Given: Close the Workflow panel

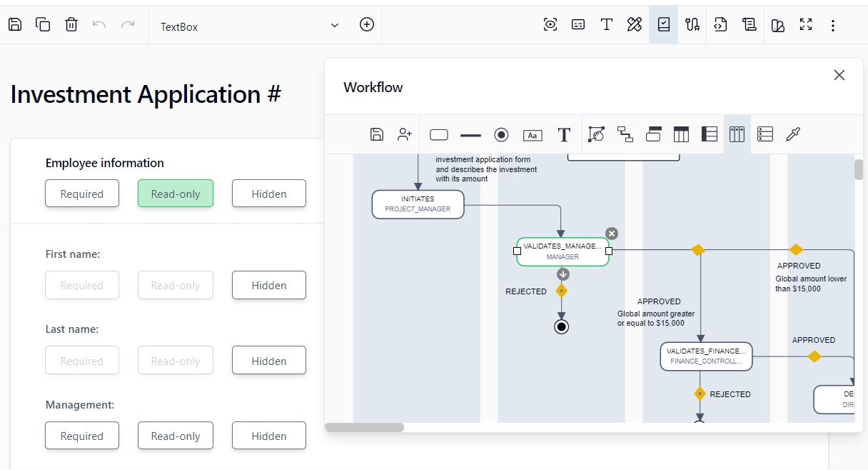Looking at the screenshot, I should 839,75.
